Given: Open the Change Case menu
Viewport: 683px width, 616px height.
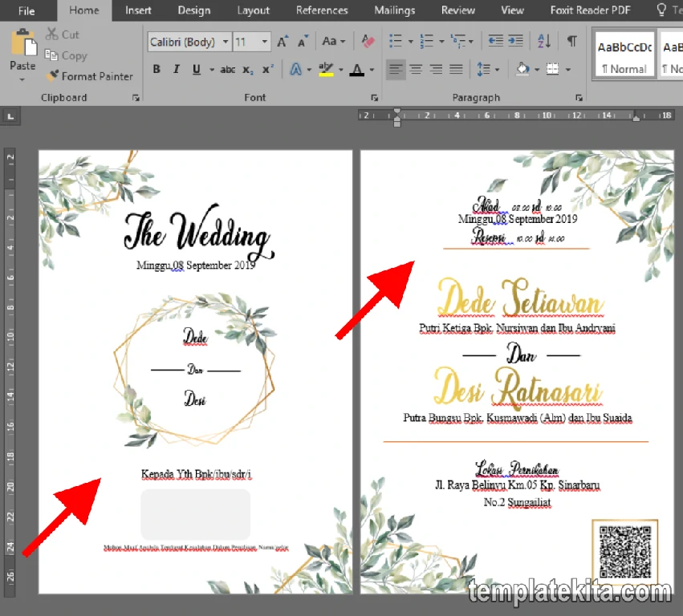Looking at the screenshot, I should click(x=334, y=42).
